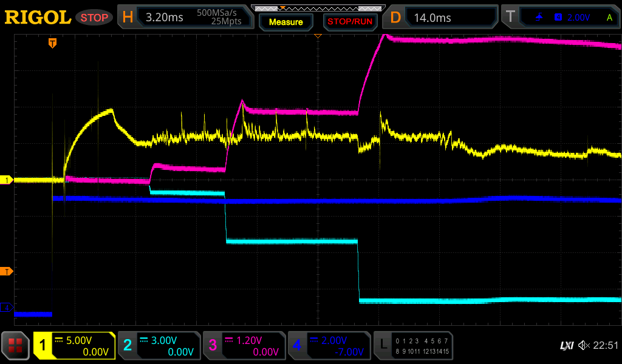Click the RIGOL logo
The width and height of the screenshot is (622, 364).
[x=38, y=18]
